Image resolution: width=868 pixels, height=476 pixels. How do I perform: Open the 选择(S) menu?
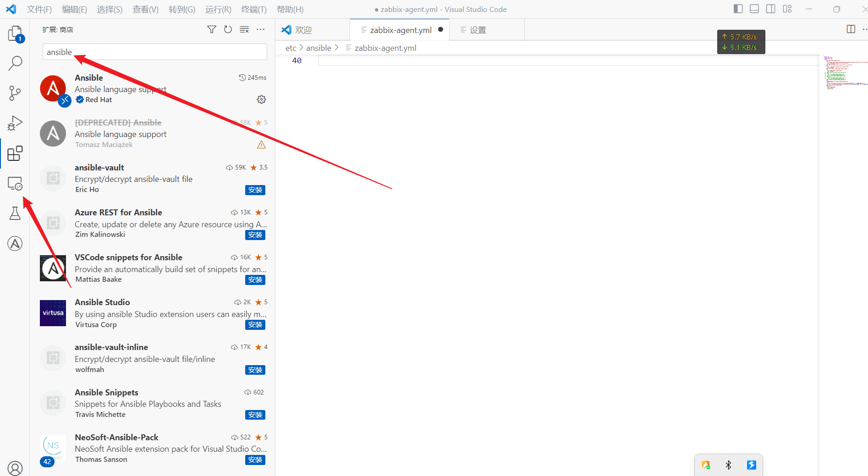(110, 9)
